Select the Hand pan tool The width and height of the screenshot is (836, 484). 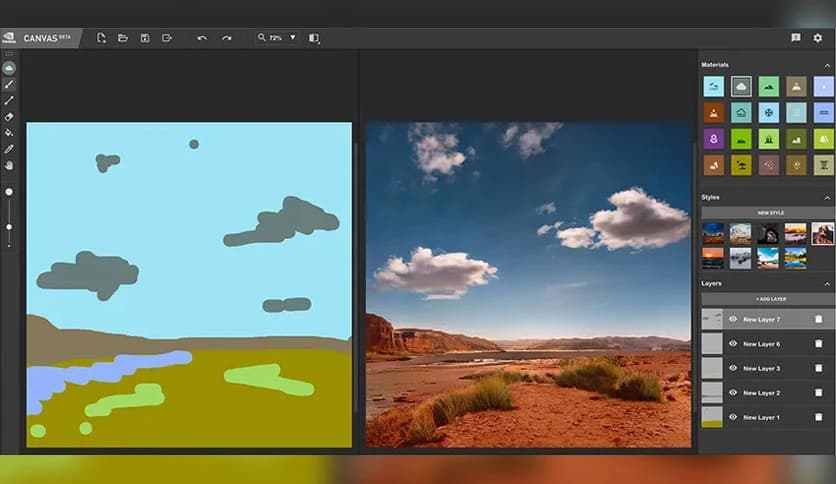click(9, 166)
